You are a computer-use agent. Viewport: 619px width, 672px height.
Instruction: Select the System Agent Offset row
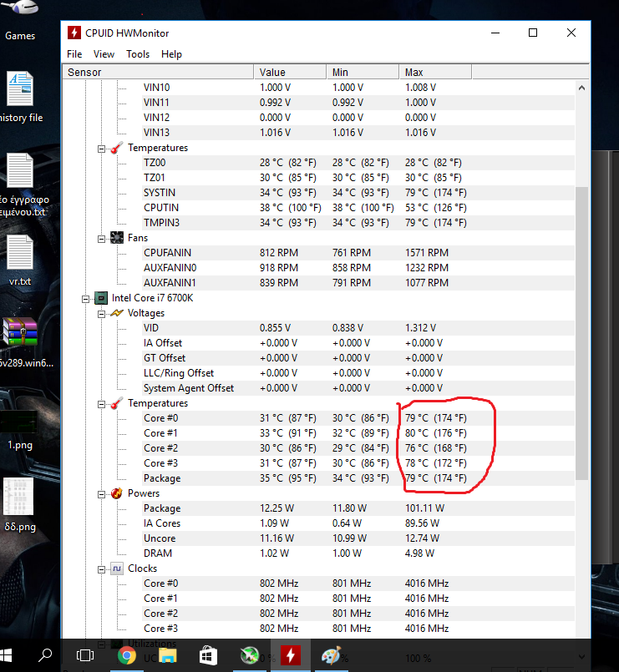(x=317, y=388)
